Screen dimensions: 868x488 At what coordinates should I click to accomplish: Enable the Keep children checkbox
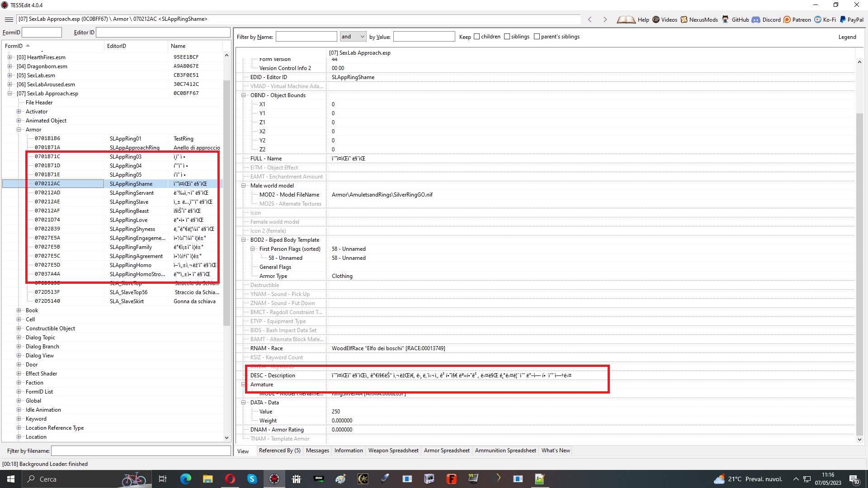(476, 37)
